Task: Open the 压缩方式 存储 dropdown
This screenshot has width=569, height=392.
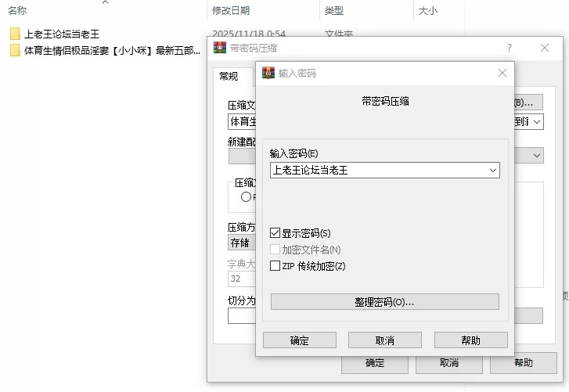Action: click(x=241, y=243)
